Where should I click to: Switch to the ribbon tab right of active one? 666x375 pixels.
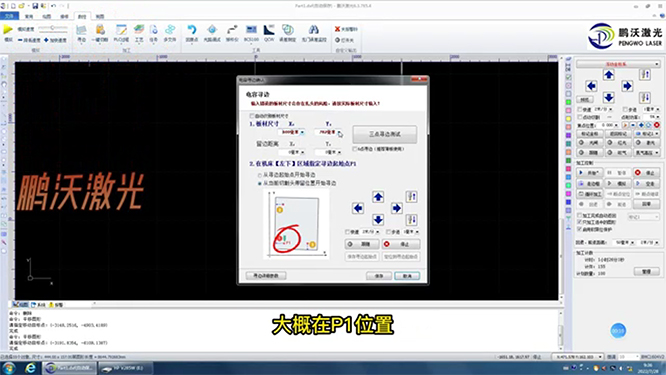[x=100, y=17]
